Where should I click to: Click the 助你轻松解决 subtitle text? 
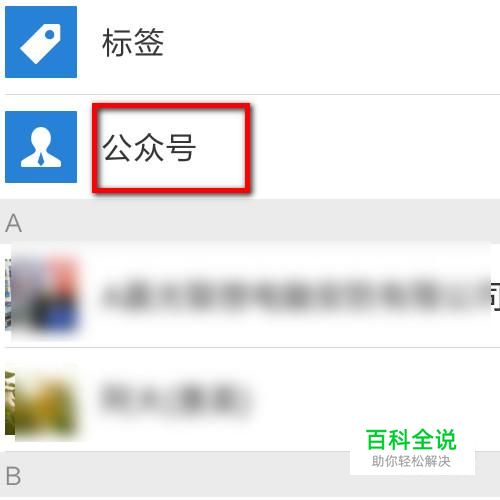(x=411, y=462)
